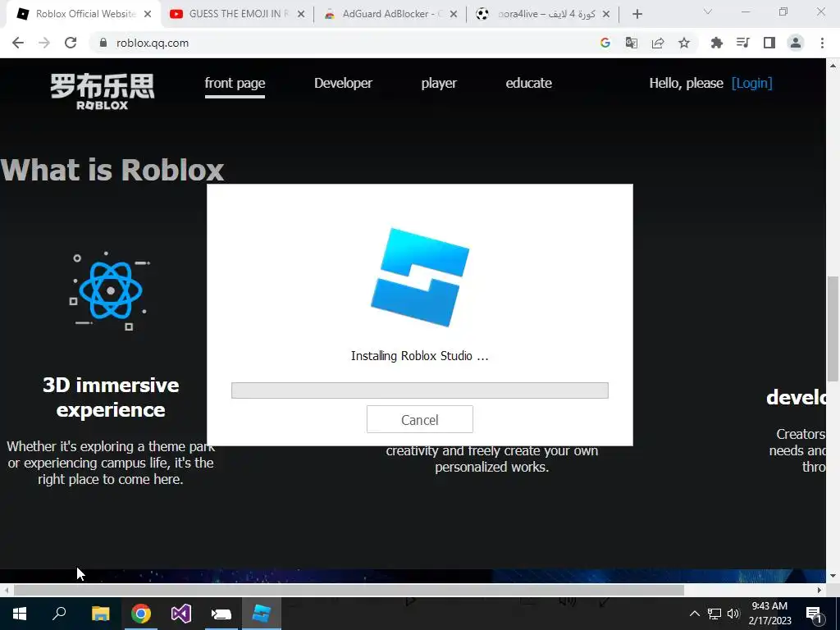Open the player nav item
This screenshot has width=840, height=630.
(439, 83)
